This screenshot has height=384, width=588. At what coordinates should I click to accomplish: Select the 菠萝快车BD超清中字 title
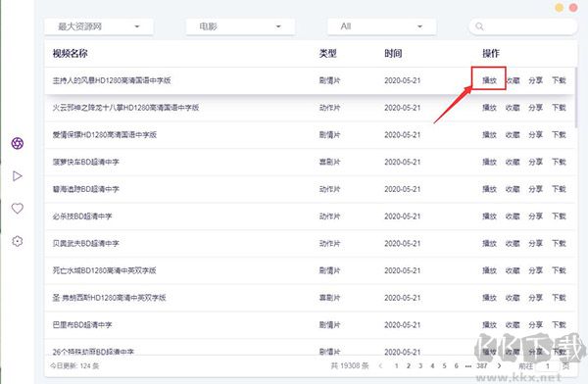click(86, 162)
